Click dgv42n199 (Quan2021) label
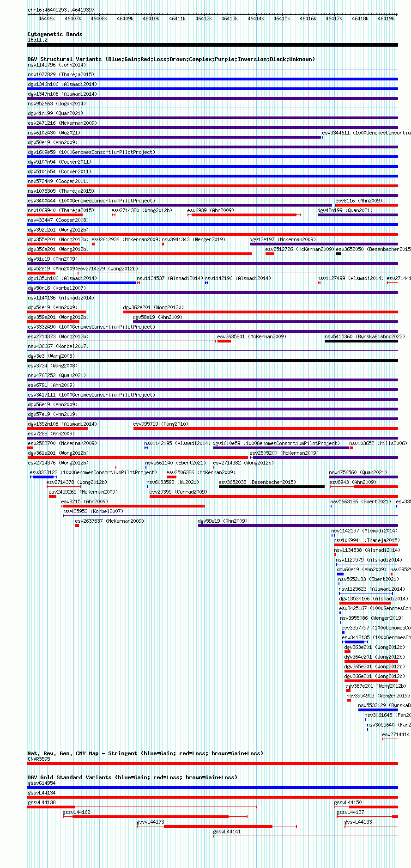Viewport: 411px width, 868px height. pos(345,210)
